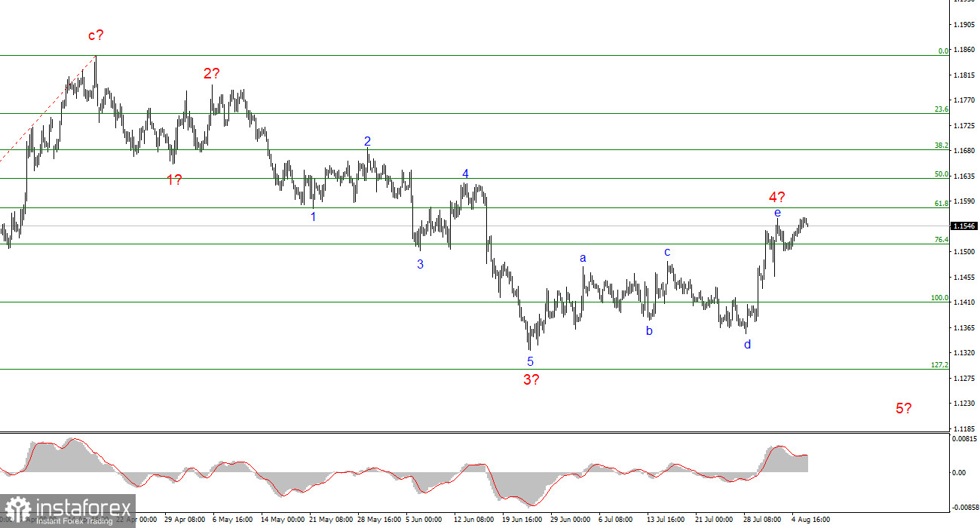Screen dimensions: 980x528
Task: Click price axis value 1.1500
Action: (966, 252)
